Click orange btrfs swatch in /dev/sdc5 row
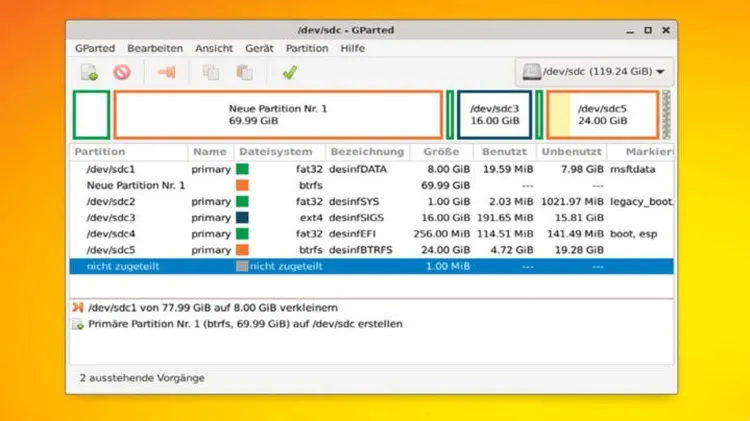Screen dimensions: 750x421 [x=243, y=250]
